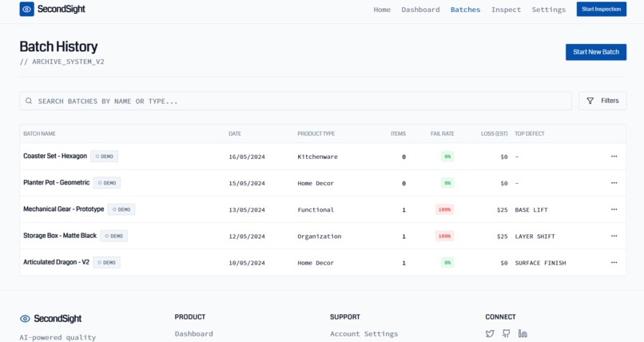This screenshot has height=342, width=644.
Task: Click the date 13/05/2024
Action: (x=247, y=210)
